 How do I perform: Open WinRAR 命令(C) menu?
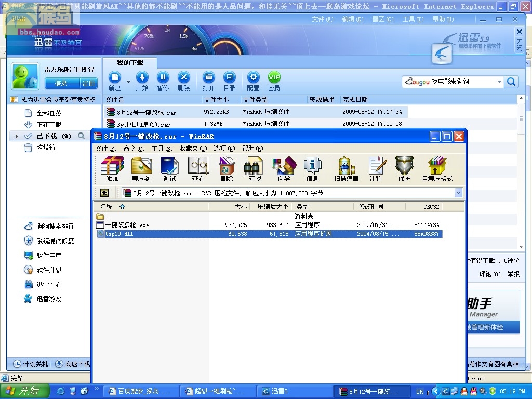tap(134, 148)
